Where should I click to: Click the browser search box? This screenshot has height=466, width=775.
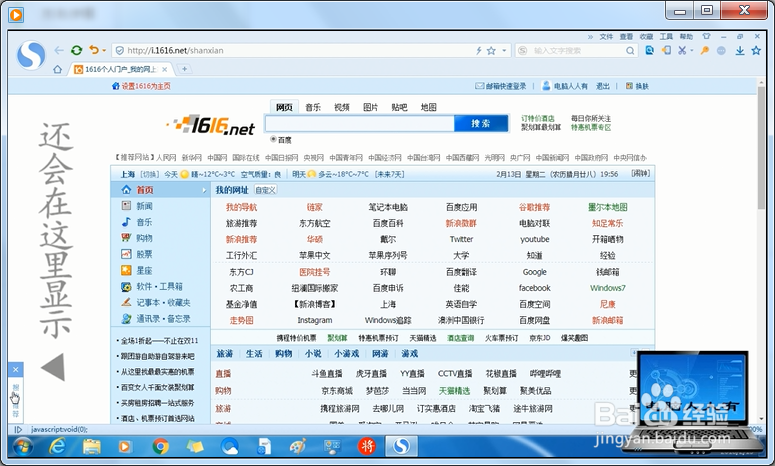click(x=576, y=50)
